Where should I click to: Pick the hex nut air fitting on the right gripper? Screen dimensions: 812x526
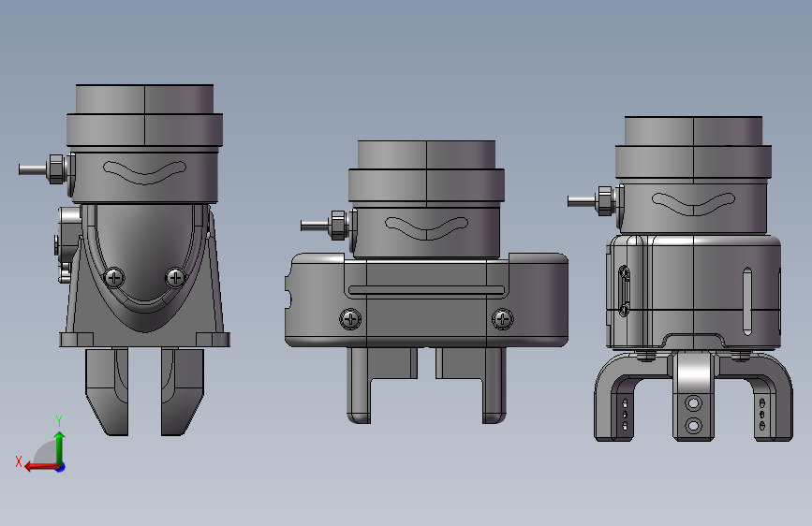pyautogui.click(x=604, y=201)
